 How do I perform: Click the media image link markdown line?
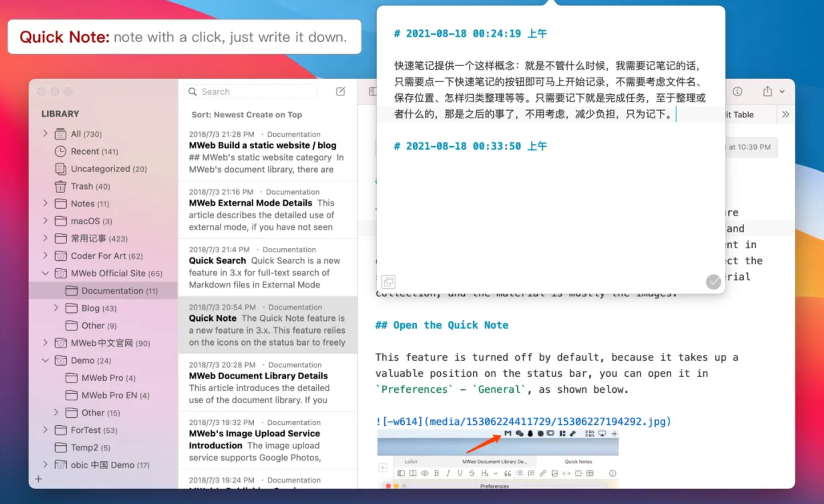[523, 421]
